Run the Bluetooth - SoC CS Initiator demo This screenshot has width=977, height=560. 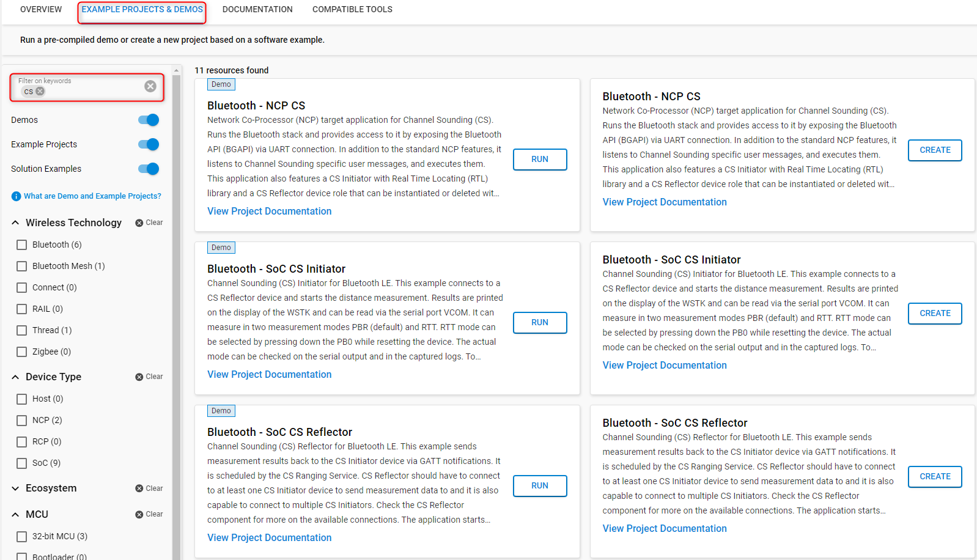pyautogui.click(x=539, y=322)
